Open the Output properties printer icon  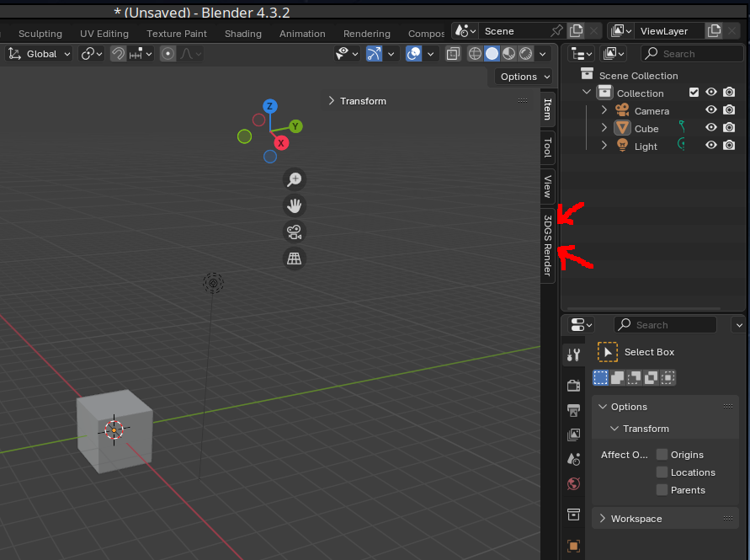coord(573,410)
